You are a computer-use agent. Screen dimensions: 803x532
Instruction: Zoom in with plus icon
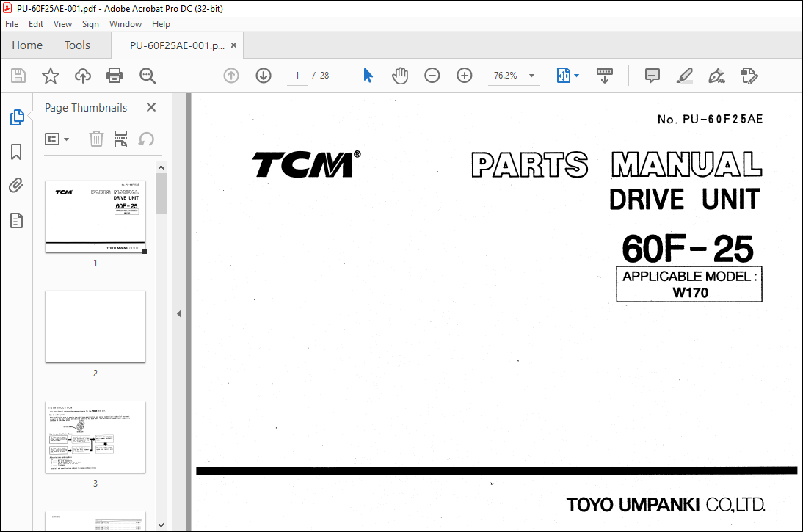coord(464,76)
